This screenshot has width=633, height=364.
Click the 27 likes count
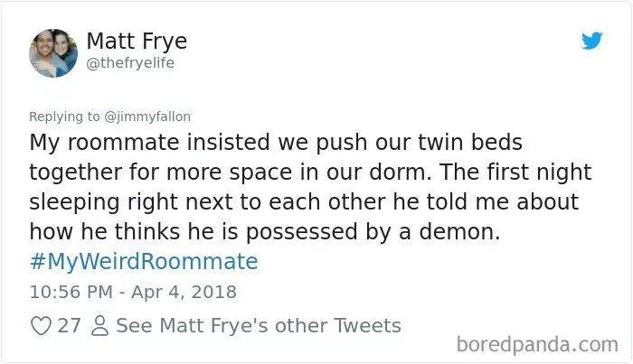click(x=69, y=326)
